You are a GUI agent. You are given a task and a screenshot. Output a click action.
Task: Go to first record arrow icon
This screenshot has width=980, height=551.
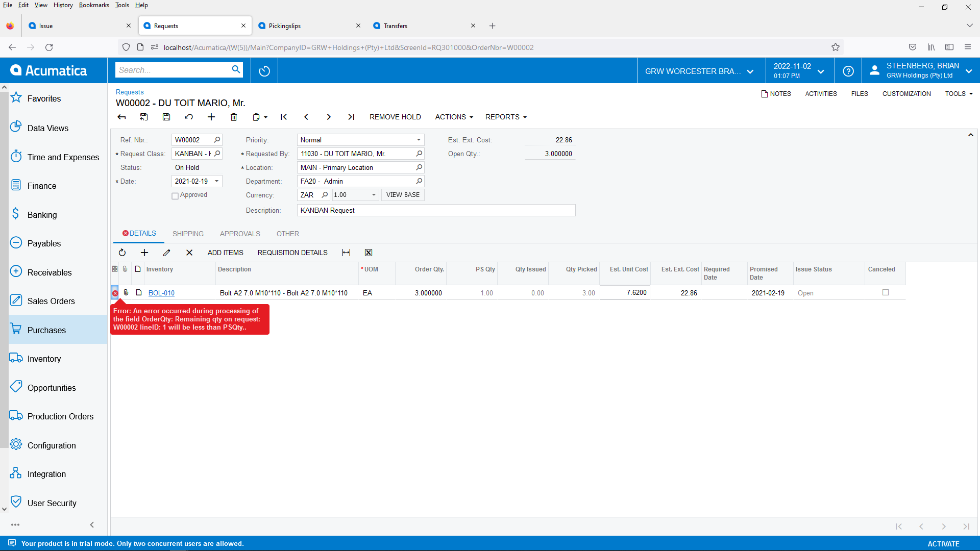point(284,117)
